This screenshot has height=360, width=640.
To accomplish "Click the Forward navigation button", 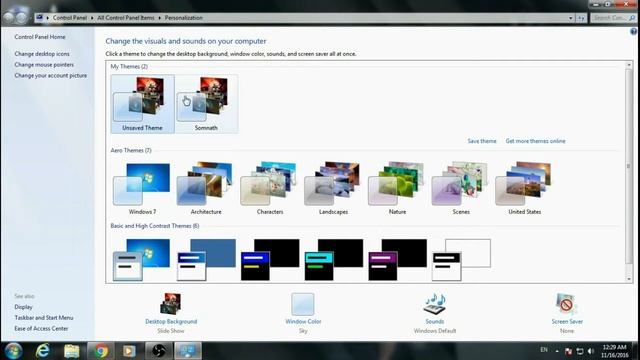I will pyautogui.click(x=21, y=18).
